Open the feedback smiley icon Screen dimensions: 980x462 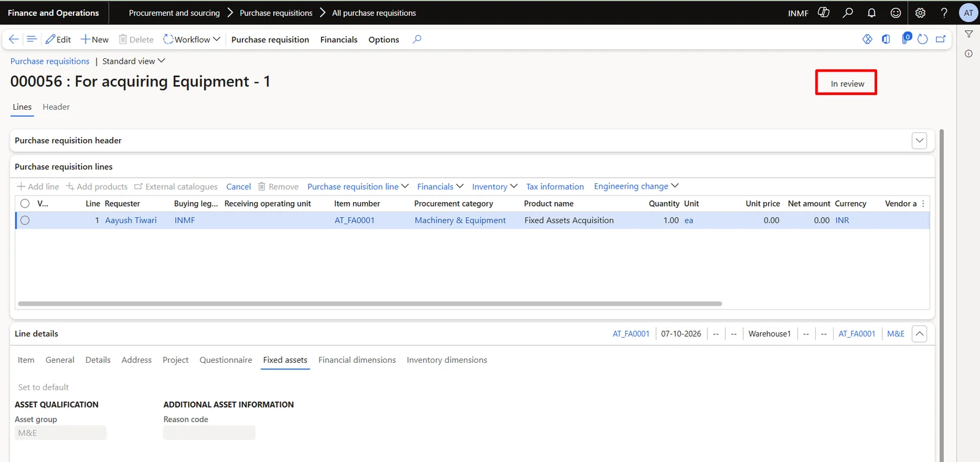coord(895,13)
